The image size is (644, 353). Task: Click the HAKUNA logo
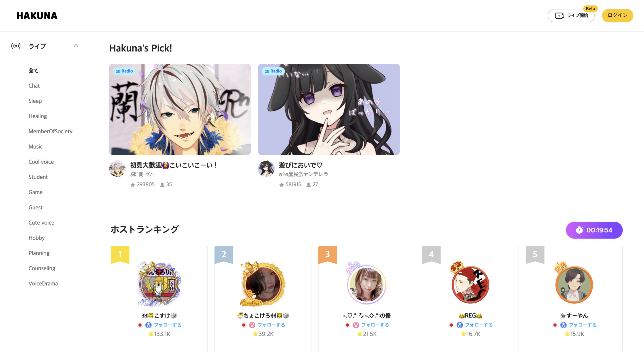click(x=37, y=16)
